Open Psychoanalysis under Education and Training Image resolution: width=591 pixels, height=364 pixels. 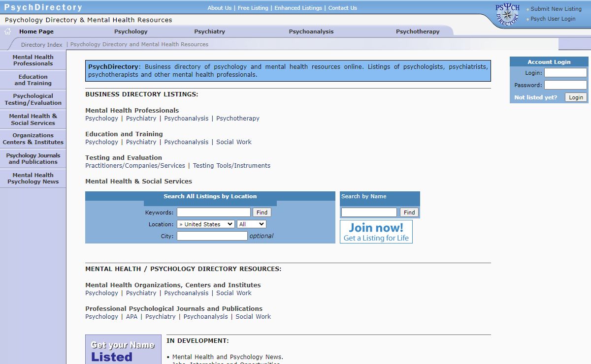tap(186, 142)
